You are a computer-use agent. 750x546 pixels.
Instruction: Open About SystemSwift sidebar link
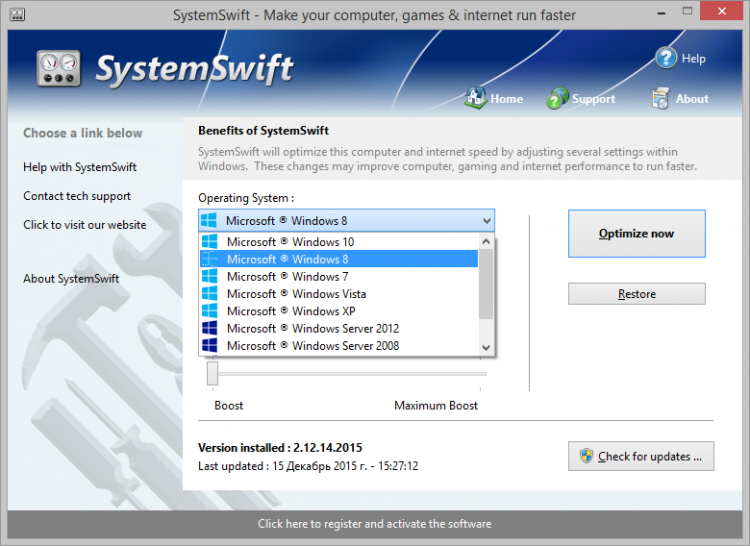coord(71,278)
